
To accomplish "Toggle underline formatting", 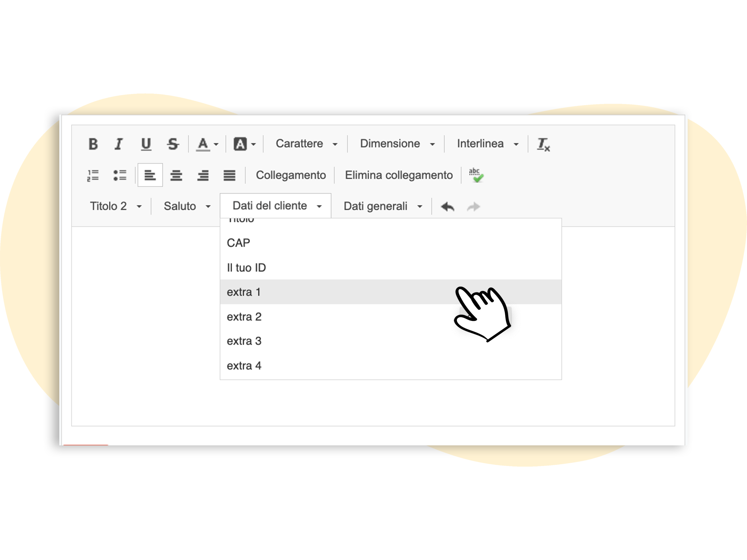I will click(x=146, y=144).
